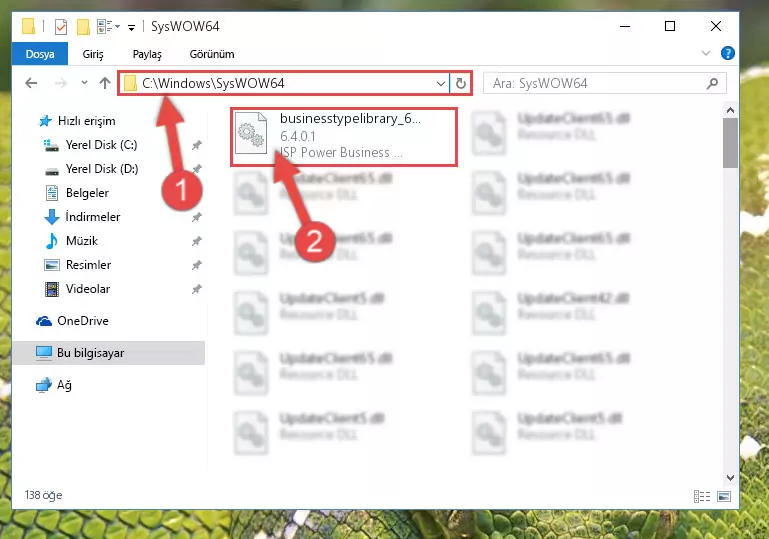Screen dimensions: 769x539
Task: Select Ağ network in navigation pane
Action: click(54, 385)
